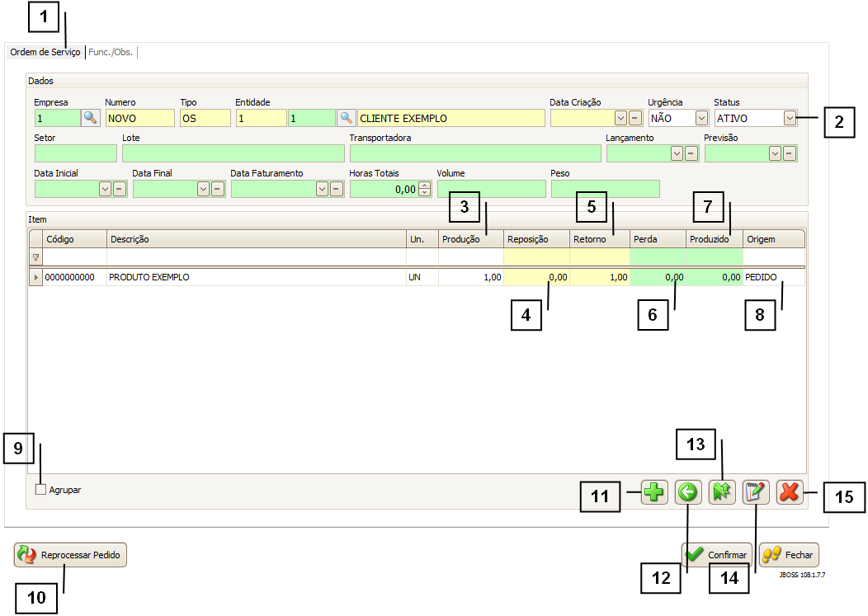Switch to the Func./Obs. tab
The image size is (868, 616).
[x=111, y=52]
